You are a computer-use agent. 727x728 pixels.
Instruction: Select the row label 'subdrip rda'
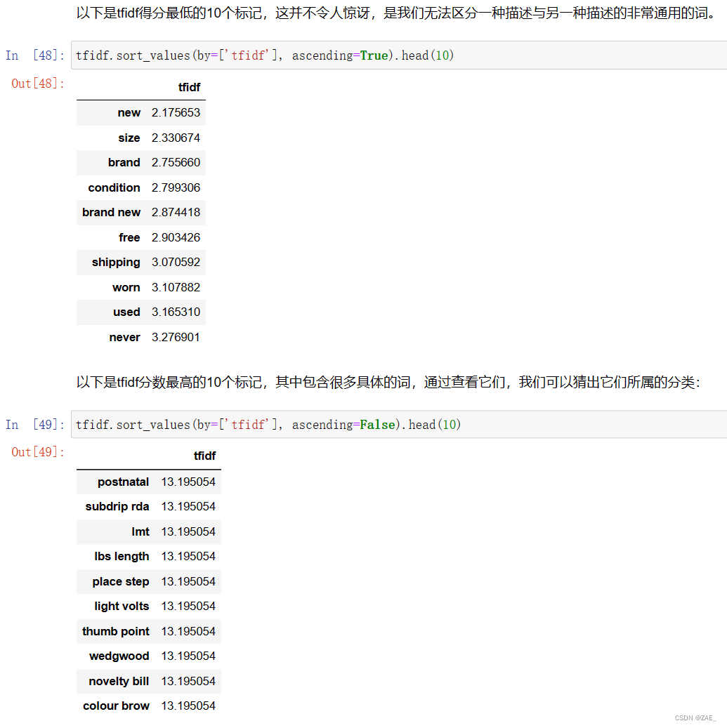pyautogui.click(x=117, y=507)
